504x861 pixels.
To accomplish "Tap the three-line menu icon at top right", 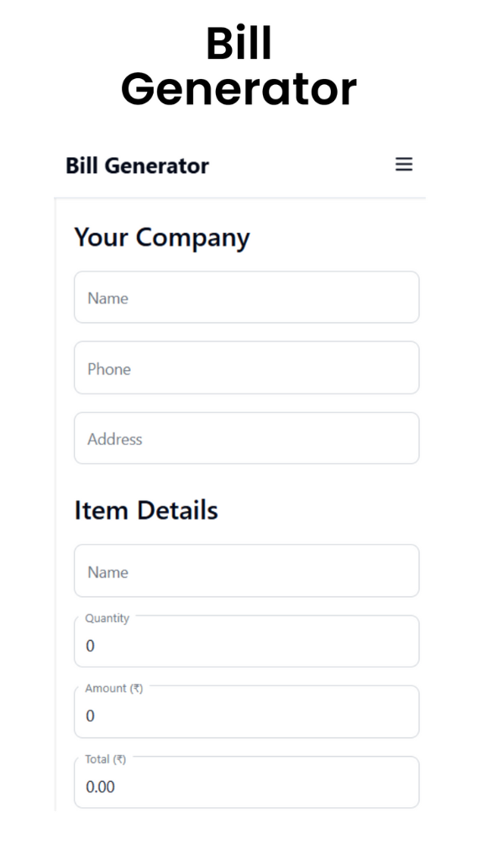I will (404, 165).
